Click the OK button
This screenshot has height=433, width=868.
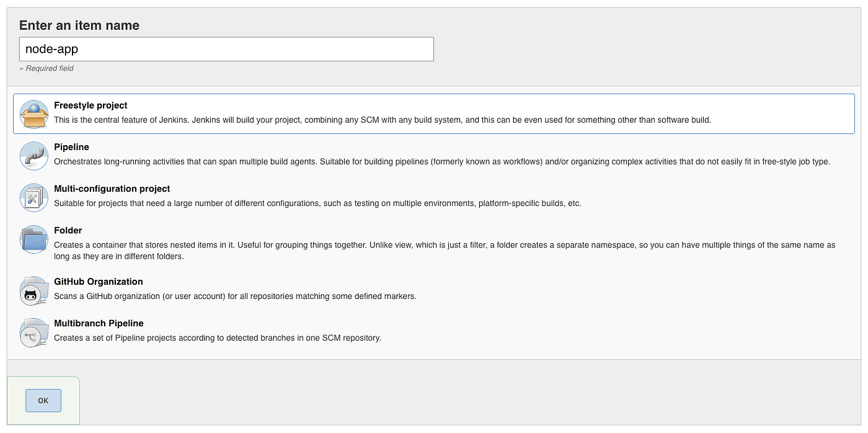[x=43, y=400]
